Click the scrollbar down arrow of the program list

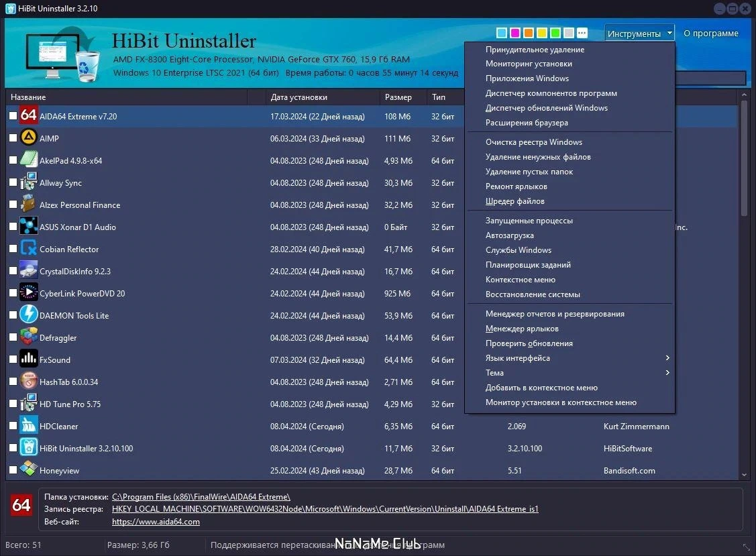point(744,475)
